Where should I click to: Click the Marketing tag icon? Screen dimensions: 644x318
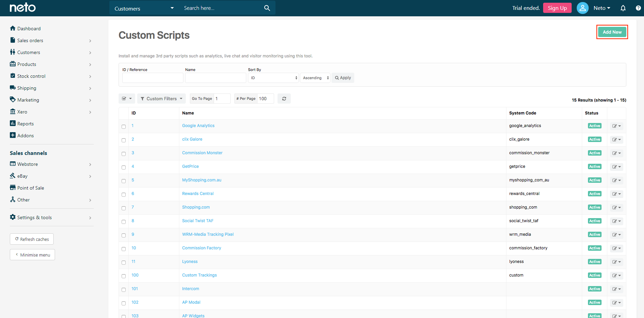(13, 100)
